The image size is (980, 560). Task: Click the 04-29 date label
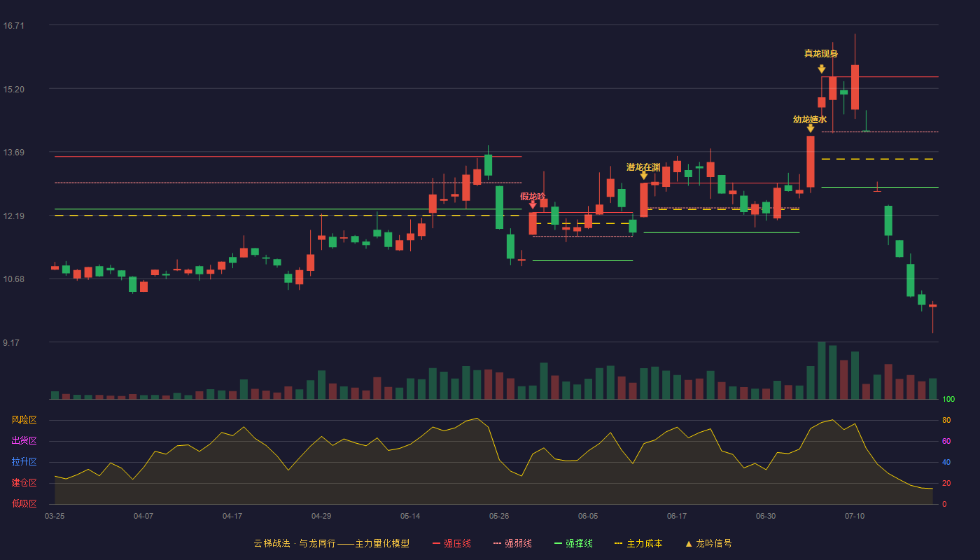(x=321, y=516)
